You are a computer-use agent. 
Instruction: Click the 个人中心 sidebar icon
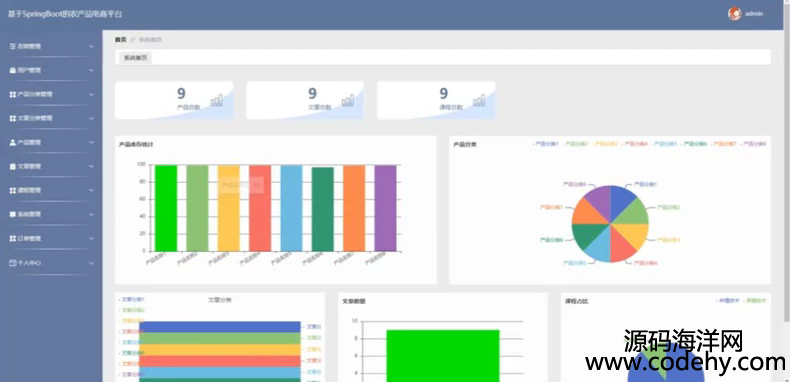[13, 263]
